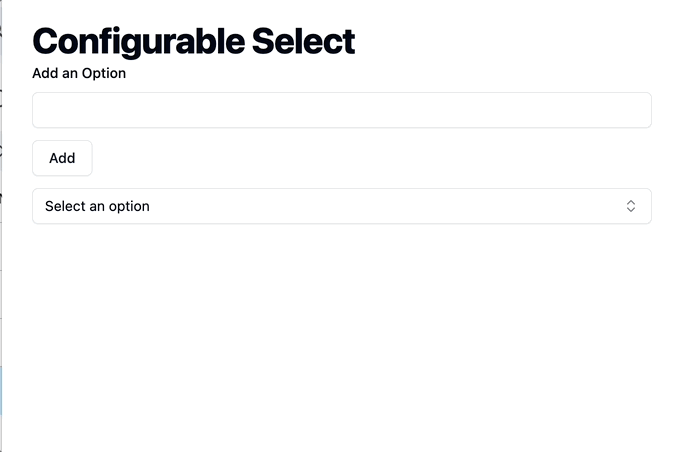Submit a new option with Add

click(x=62, y=158)
